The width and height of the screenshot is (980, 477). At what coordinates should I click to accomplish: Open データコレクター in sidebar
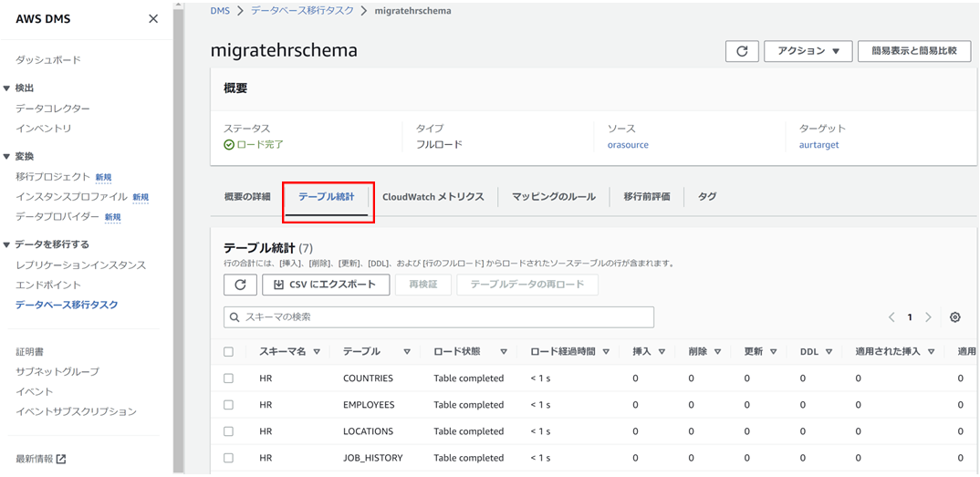[x=53, y=109]
